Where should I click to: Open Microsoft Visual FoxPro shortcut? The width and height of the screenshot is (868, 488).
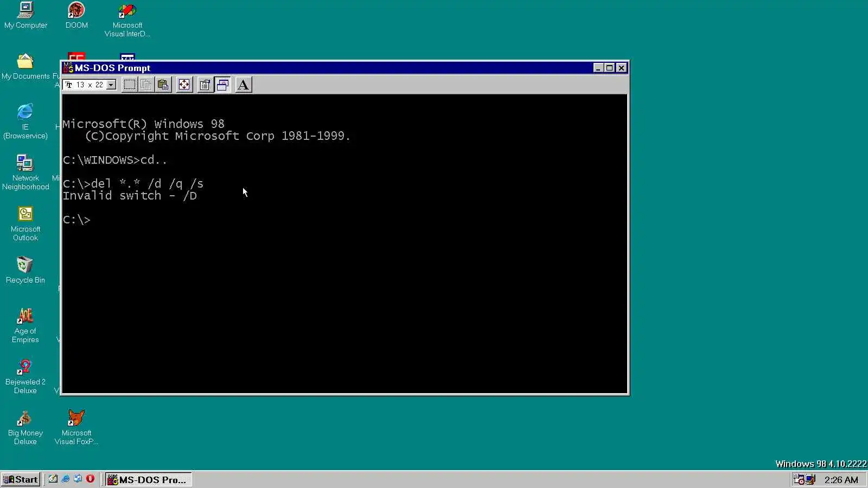point(76,427)
